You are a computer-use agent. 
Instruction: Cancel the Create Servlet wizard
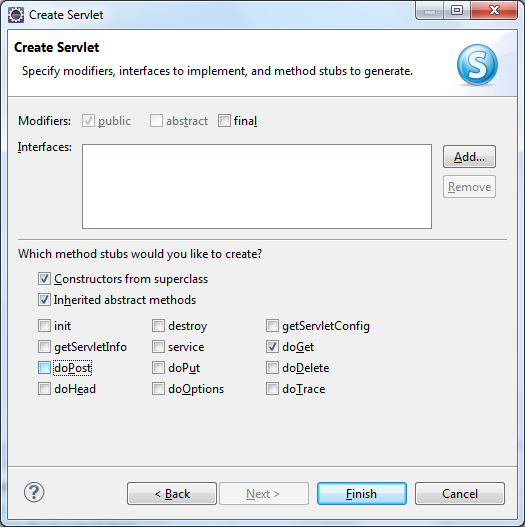click(460, 494)
